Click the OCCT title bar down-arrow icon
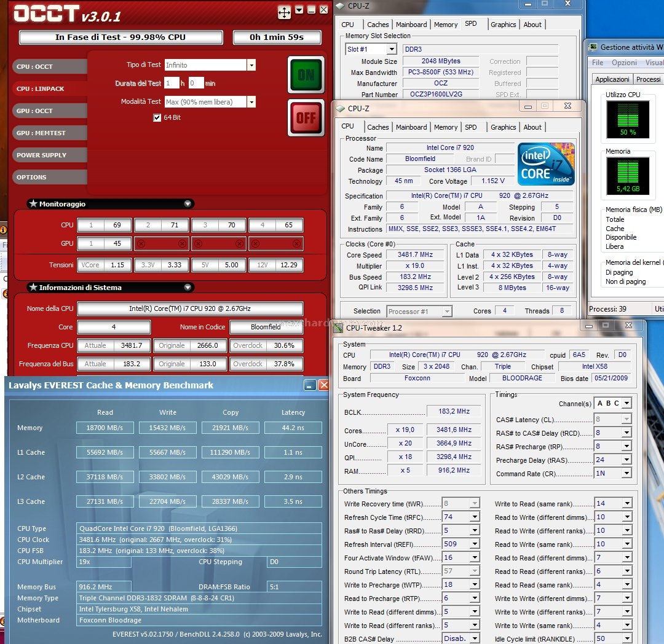The height and width of the screenshot is (644, 664). pyautogui.click(x=299, y=10)
